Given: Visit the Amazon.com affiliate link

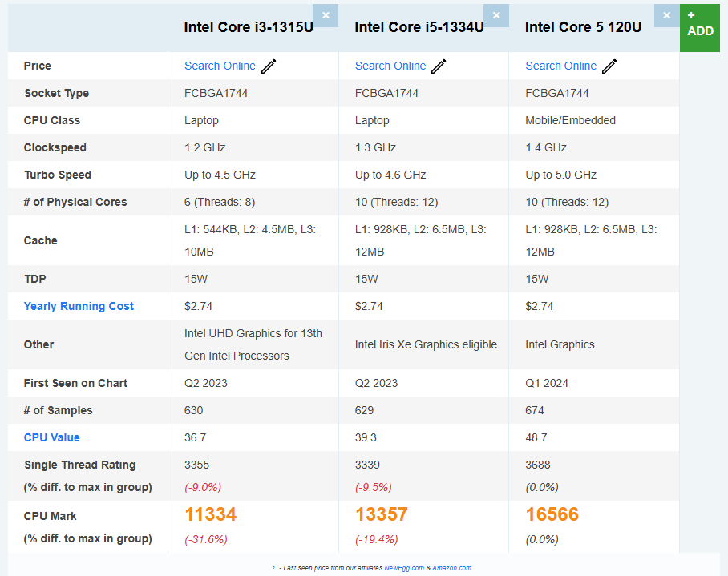Looking at the screenshot, I should point(452,568).
